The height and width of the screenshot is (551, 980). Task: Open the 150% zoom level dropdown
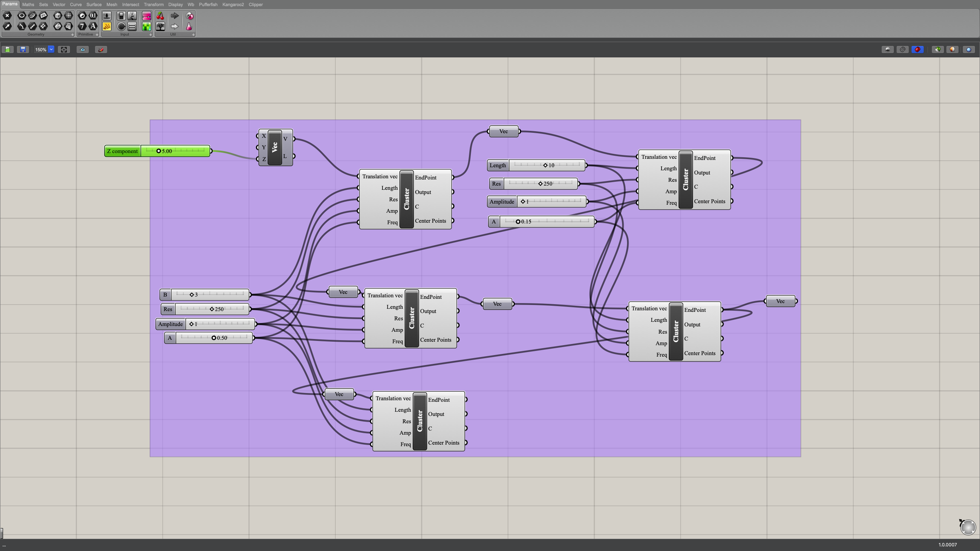(51, 49)
